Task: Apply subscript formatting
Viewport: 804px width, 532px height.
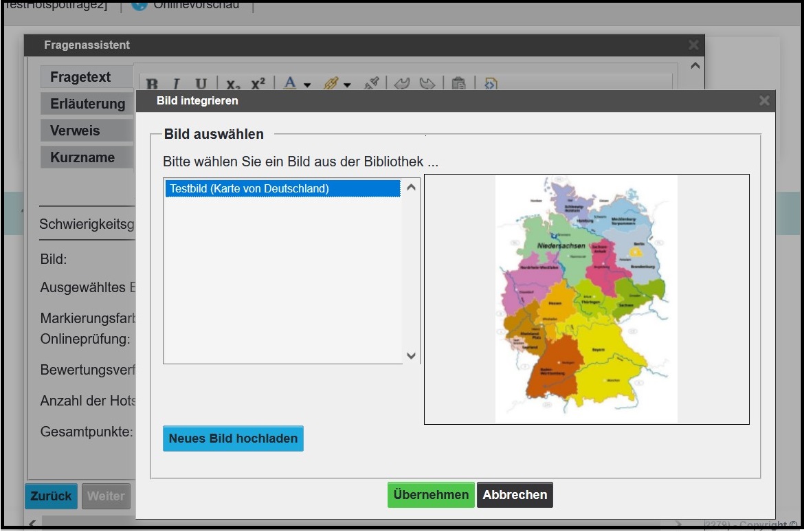Action: [x=233, y=85]
